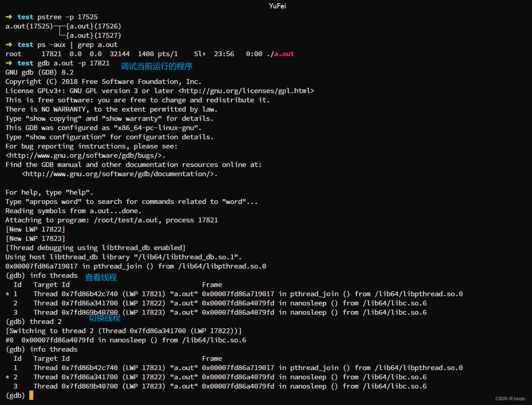The width and height of the screenshot is (532, 405).
Task: Click the thread 3 row in the second table
Action: [x=220, y=386]
